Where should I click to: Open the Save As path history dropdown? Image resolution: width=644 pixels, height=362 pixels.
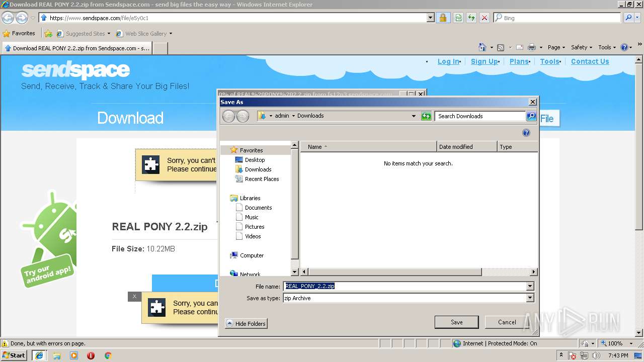click(x=414, y=116)
